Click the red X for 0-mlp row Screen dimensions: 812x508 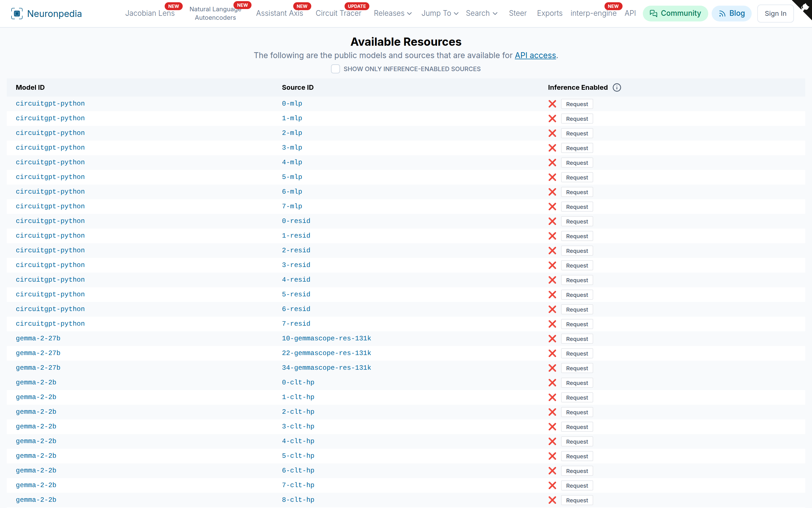(x=552, y=104)
